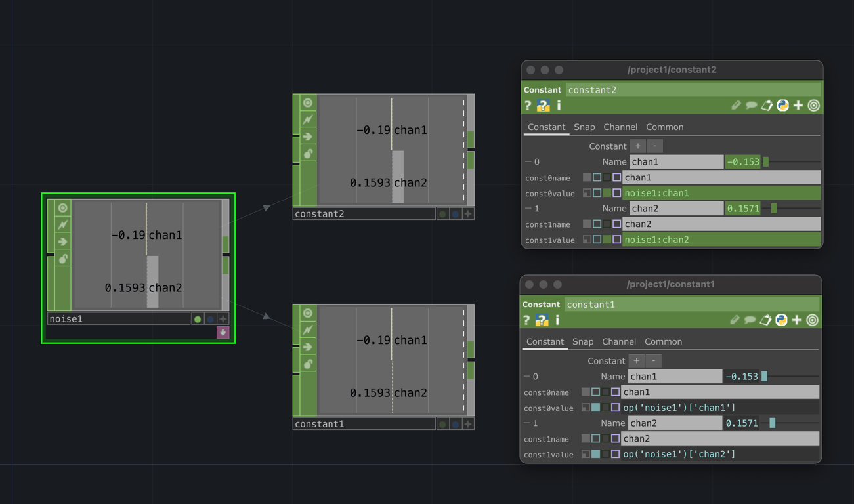
Task: Open the comment bubble icon on constant2 dialog
Action: (752, 105)
